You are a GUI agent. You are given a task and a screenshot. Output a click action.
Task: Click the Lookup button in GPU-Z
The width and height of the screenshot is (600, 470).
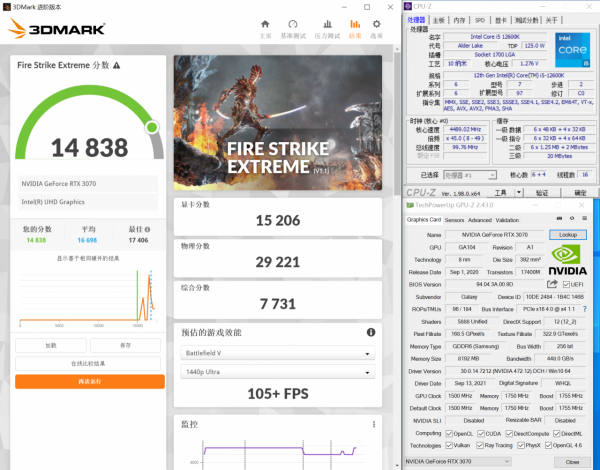(568, 235)
